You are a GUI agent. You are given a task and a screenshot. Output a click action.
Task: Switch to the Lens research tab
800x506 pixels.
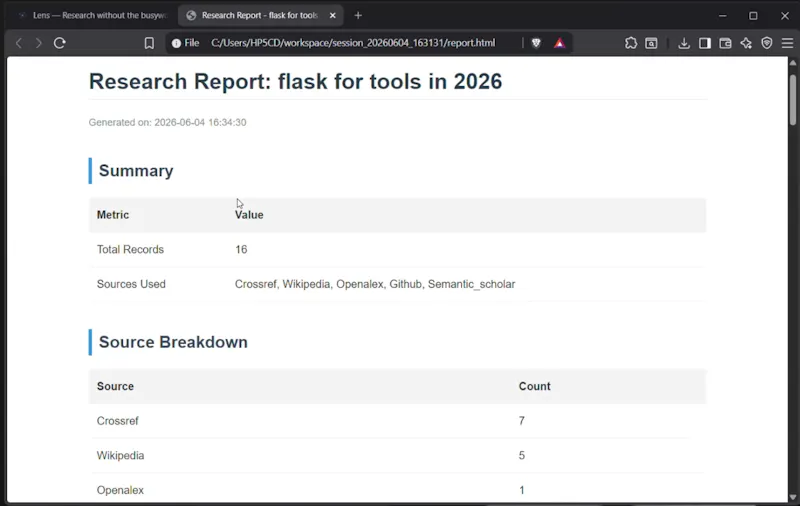click(92, 15)
